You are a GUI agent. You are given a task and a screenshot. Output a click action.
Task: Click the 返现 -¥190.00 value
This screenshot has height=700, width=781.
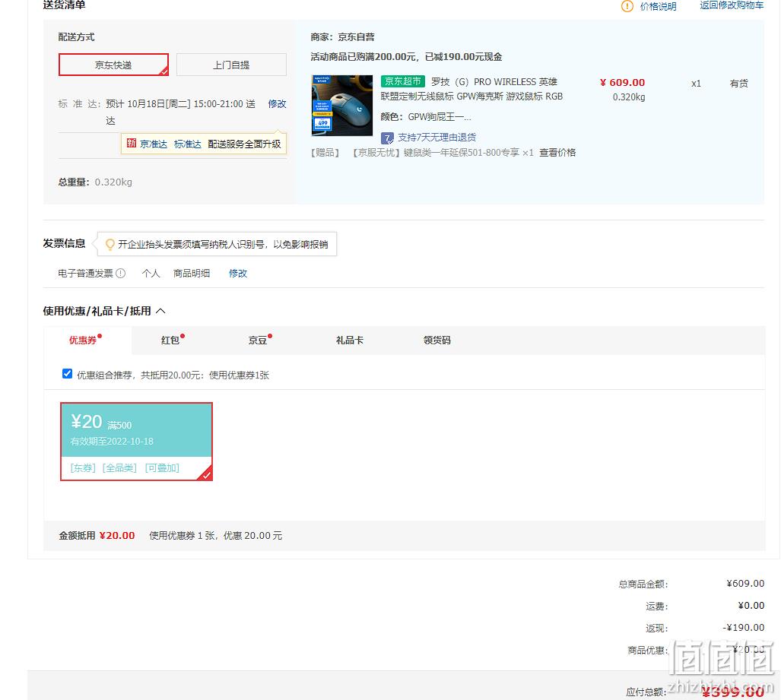(x=744, y=627)
